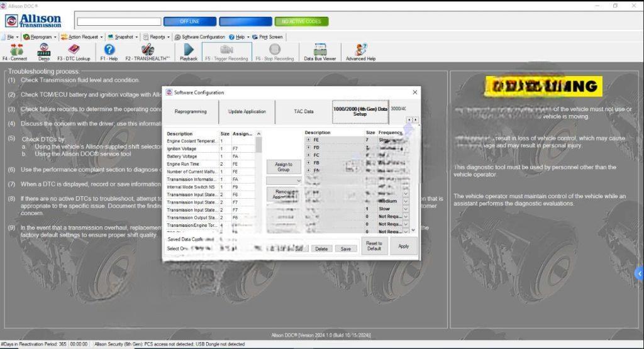Image resolution: width=644 pixels, height=349 pixels.
Task: Click the left list scrollbar thumb
Action: point(258,145)
